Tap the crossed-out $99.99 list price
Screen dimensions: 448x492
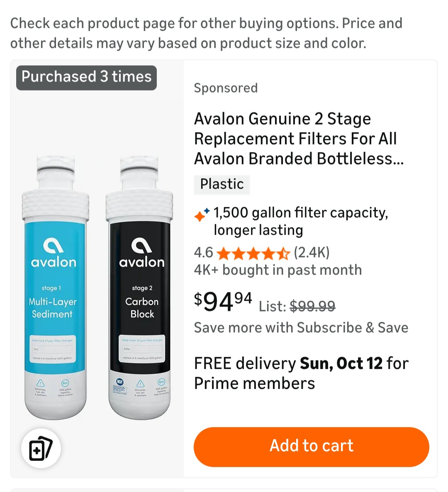coord(312,306)
